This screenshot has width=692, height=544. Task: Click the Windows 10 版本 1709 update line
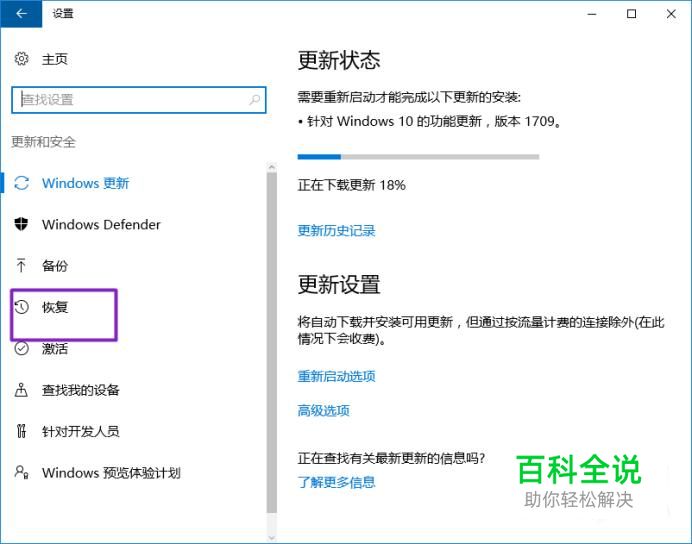(429, 121)
